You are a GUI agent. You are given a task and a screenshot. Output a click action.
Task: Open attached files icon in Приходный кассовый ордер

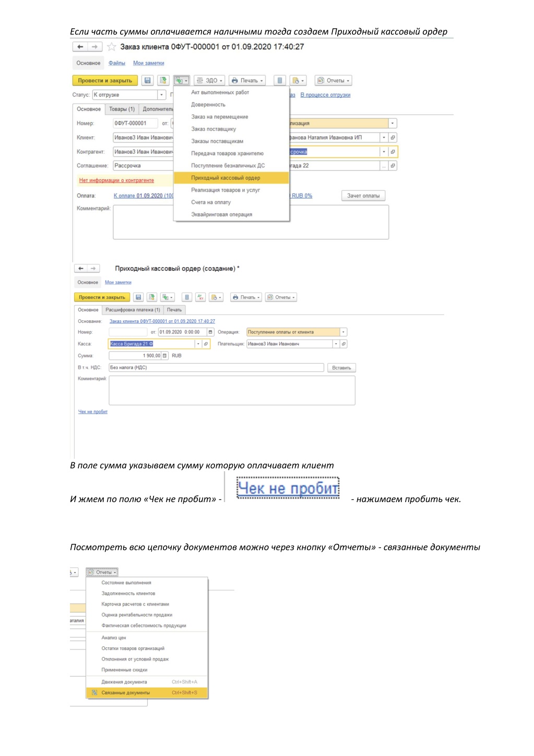pos(216,297)
